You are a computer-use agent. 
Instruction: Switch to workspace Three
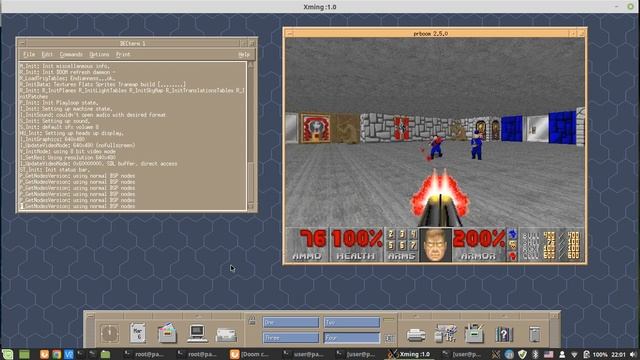(x=291, y=338)
